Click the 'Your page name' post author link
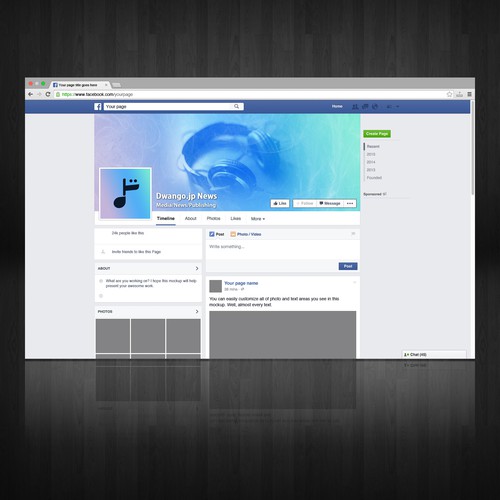This screenshot has width=500, height=500. click(x=241, y=283)
